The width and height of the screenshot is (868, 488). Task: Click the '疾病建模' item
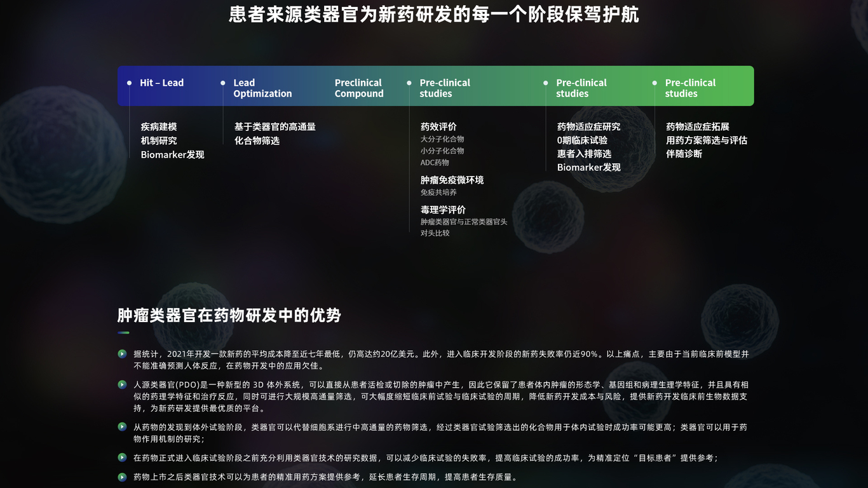(x=159, y=127)
